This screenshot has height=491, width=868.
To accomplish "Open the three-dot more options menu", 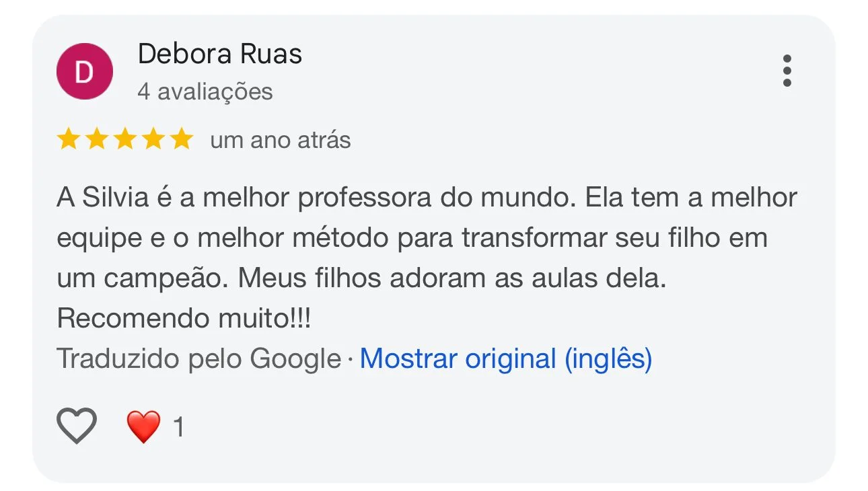I will 787,71.
